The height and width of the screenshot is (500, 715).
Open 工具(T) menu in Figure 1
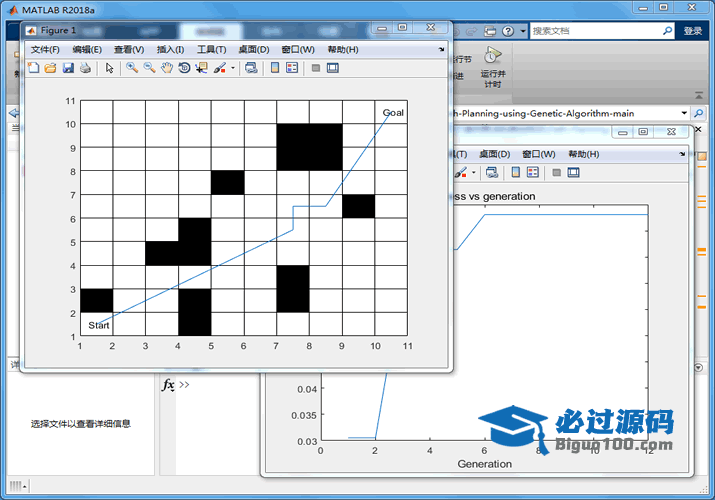[x=212, y=49]
